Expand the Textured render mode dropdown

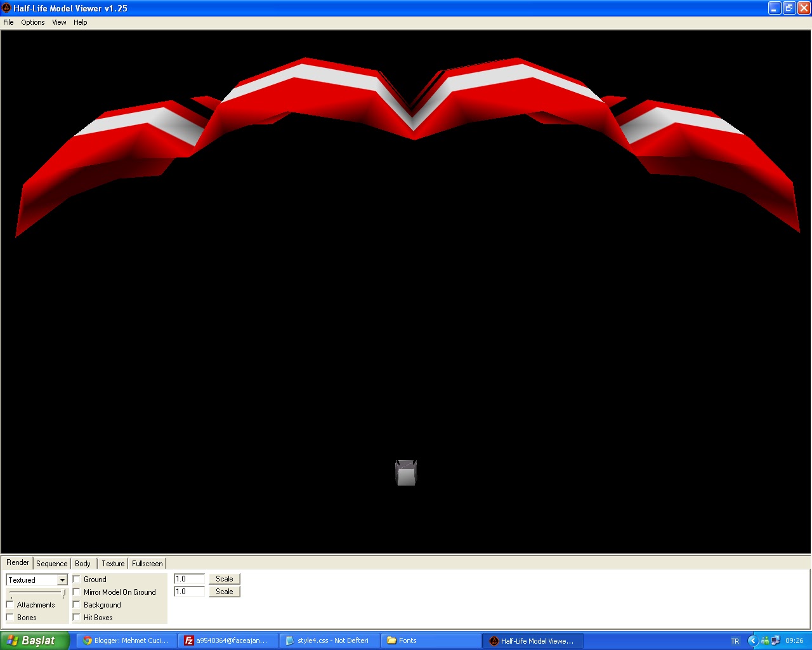(x=62, y=580)
